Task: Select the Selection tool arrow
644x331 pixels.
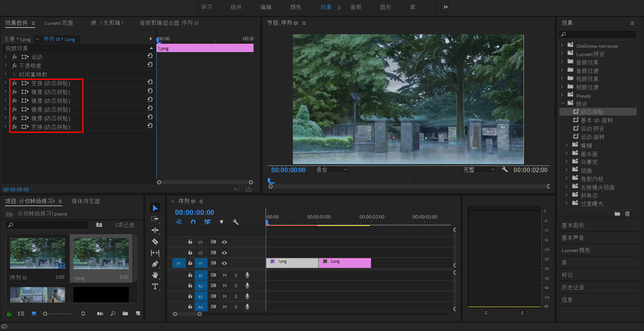Action: tap(155, 208)
